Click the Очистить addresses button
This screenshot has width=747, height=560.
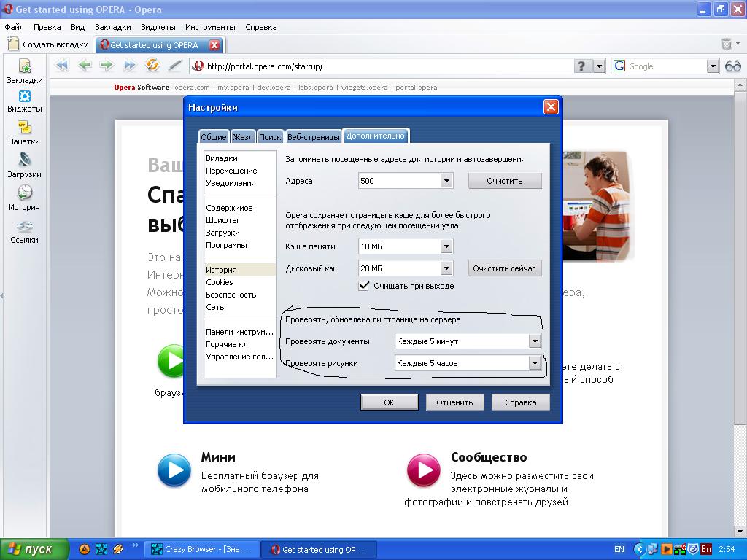click(x=505, y=181)
